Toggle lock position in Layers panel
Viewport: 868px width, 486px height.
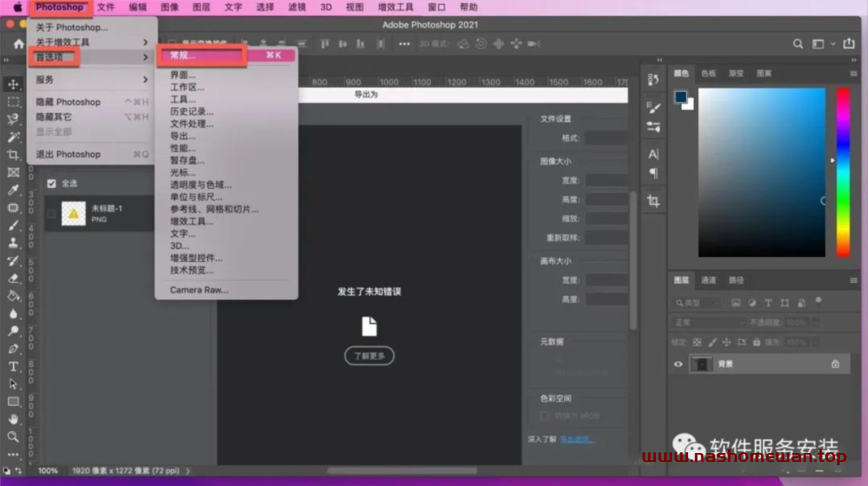pos(727,342)
